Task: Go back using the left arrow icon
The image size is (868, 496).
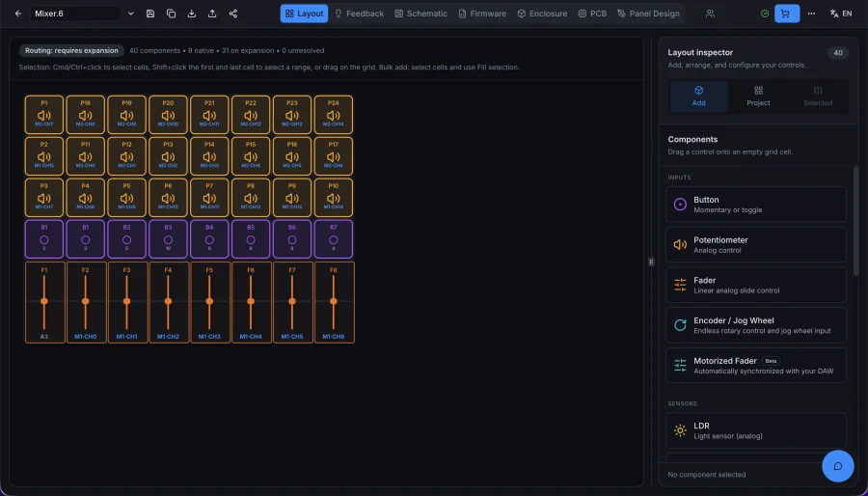Action: click(x=18, y=14)
